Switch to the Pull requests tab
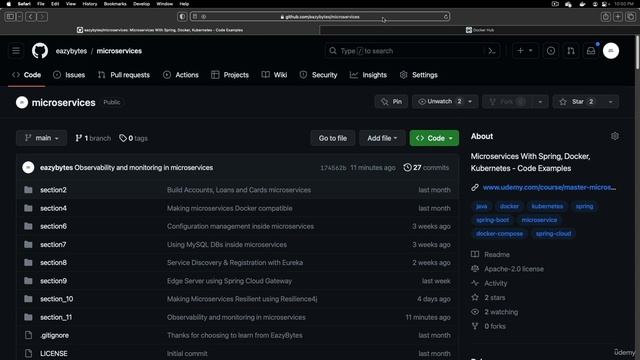Image resolution: width=640 pixels, height=360 pixels. coord(124,75)
